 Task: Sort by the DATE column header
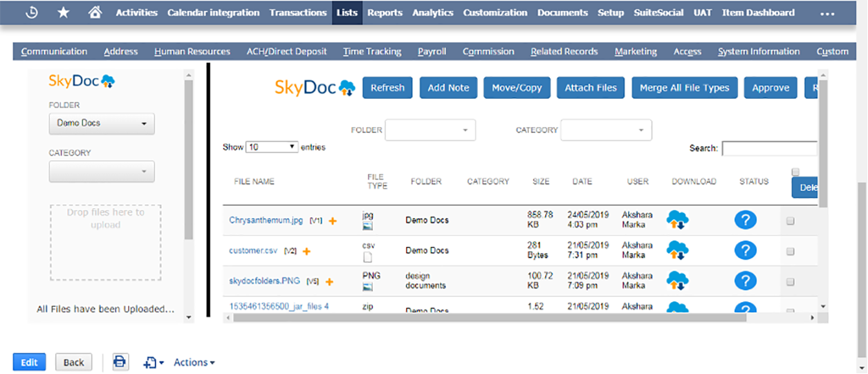coord(582,181)
